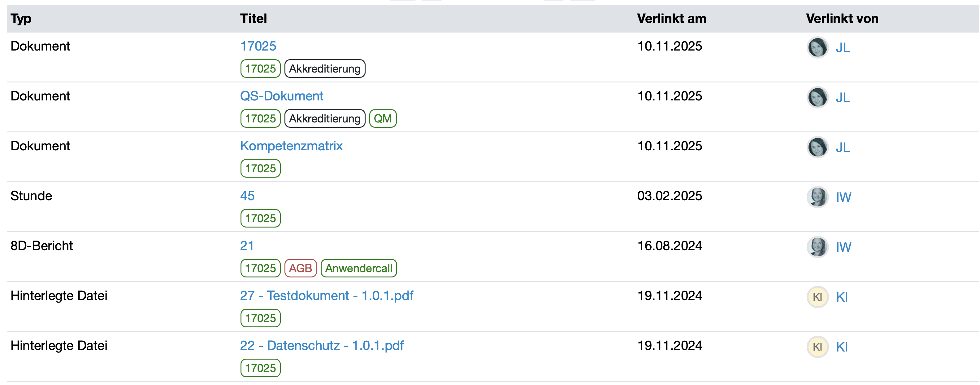Image resolution: width=980 pixels, height=385 pixels.
Task: Click the red AGB tag
Action: tap(300, 268)
